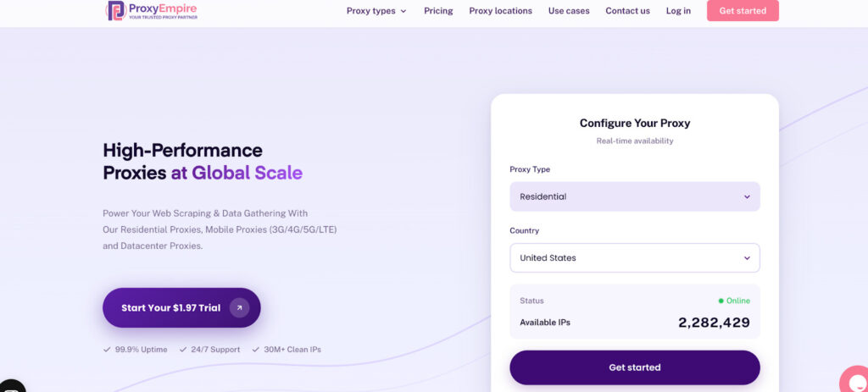Open the Contact us page
The height and width of the screenshot is (392, 868).
(627, 11)
